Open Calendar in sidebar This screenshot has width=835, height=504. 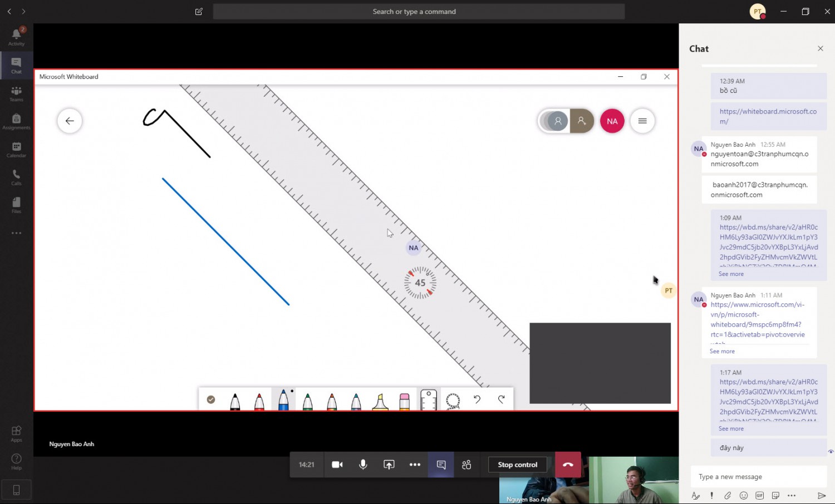click(17, 149)
